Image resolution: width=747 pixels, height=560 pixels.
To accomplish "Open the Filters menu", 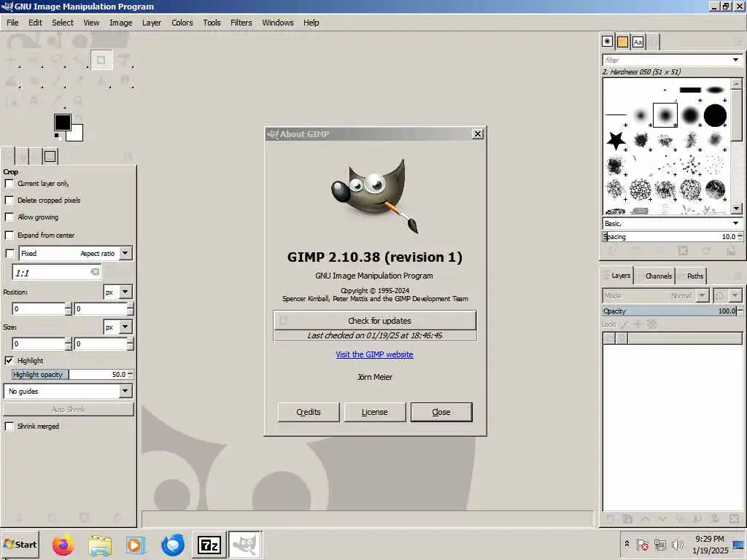I will [241, 23].
